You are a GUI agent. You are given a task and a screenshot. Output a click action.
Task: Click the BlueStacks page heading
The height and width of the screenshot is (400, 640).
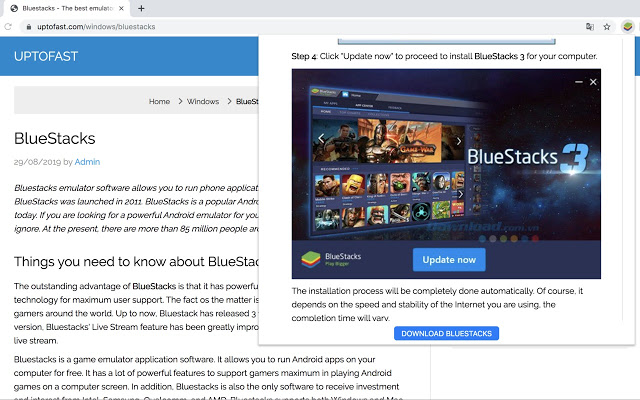(x=55, y=139)
